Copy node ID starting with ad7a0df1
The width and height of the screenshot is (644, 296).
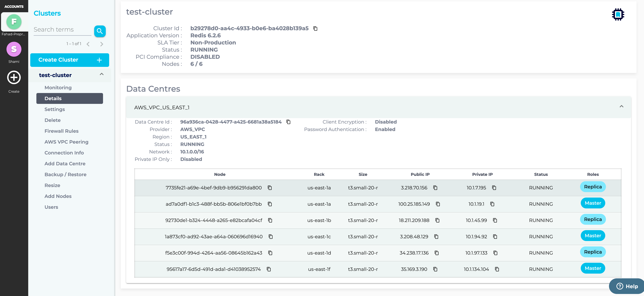(x=270, y=204)
